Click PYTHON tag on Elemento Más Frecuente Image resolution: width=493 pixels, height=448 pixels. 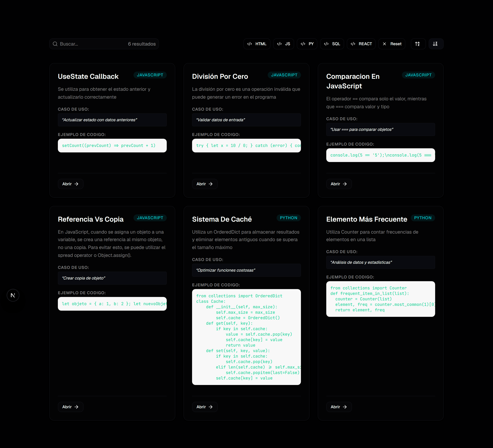point(423,218)
